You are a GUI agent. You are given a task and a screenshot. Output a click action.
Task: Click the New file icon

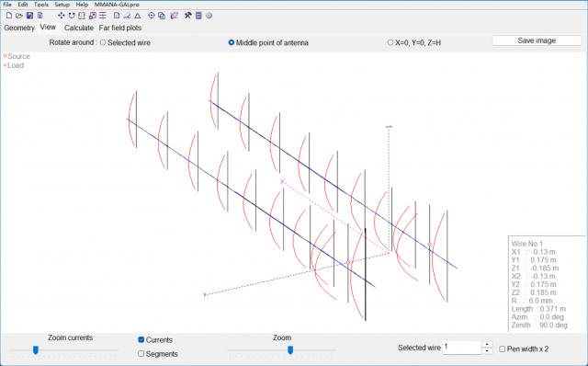pyautogui.click(x=9, y=16)
